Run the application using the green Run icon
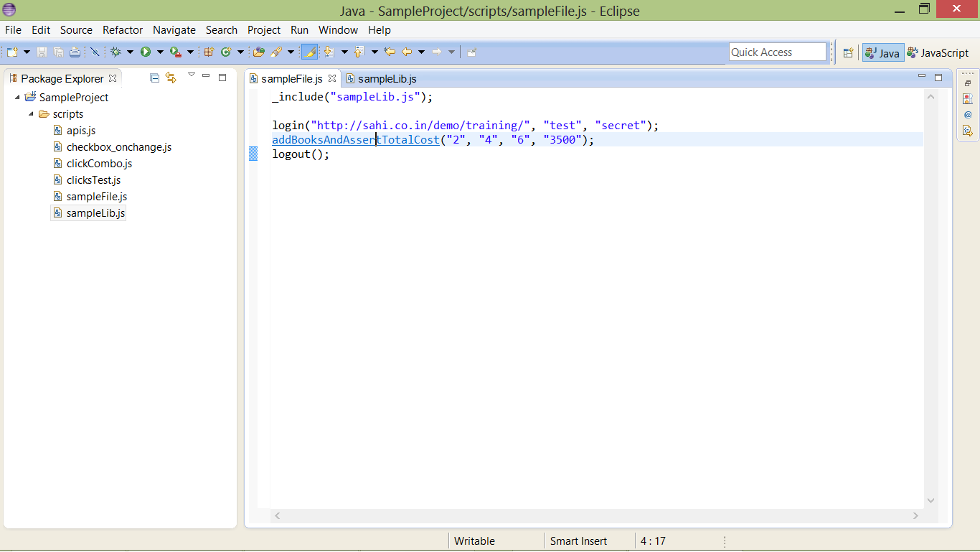 coord(146,52)
